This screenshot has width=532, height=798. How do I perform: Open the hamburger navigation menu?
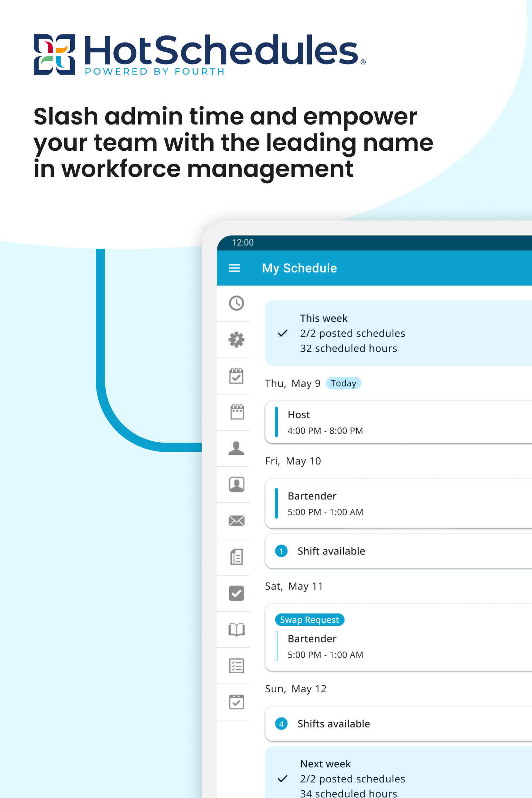tap(234, 268)
